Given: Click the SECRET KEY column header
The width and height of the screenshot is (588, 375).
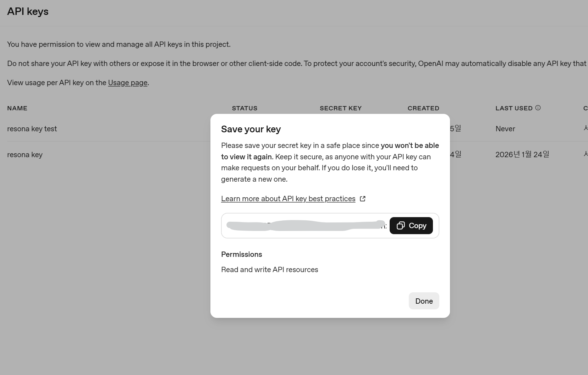Looking at the screenshot, I should 341,108.
